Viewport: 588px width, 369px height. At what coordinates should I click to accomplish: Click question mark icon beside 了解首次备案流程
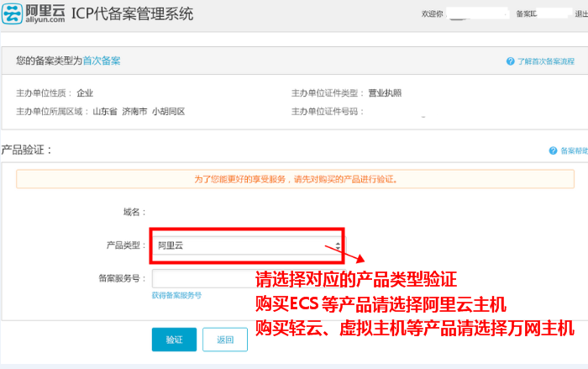510,62
